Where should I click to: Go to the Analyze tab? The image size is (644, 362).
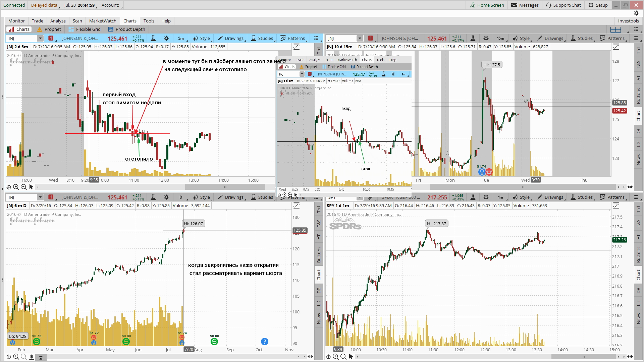[58, 21]
